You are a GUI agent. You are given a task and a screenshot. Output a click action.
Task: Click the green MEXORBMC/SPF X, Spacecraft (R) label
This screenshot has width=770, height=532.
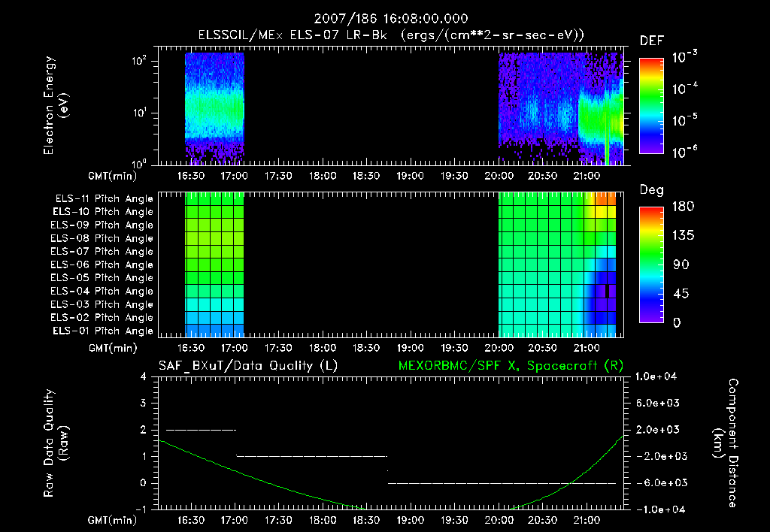coord(511,366)
